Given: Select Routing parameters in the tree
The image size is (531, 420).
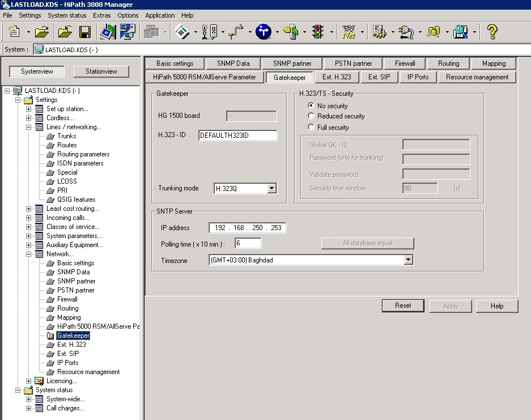Looking at the screenshot, I should pyautogui.click(x=83, y=154).
